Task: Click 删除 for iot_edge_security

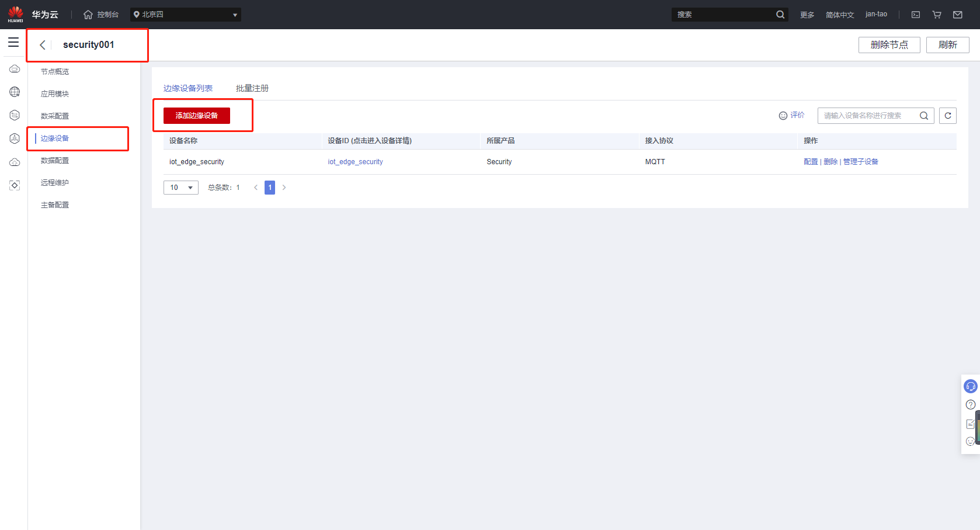Action: pyautogui.click(x=830, y=162)
